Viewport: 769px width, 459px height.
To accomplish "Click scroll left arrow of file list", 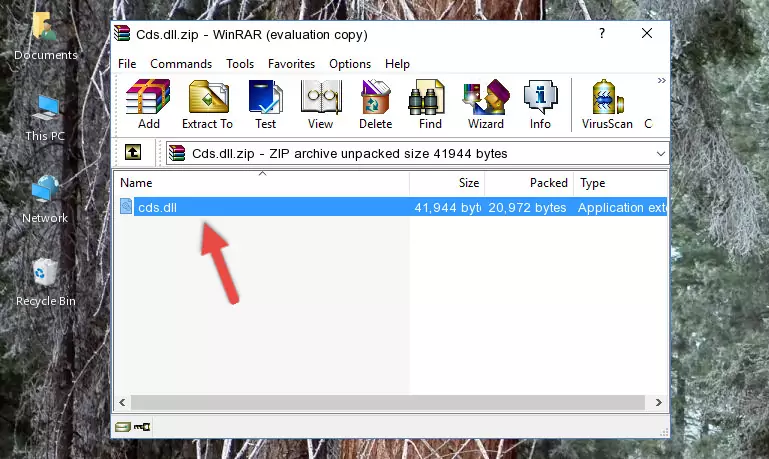I will [122, 403].
